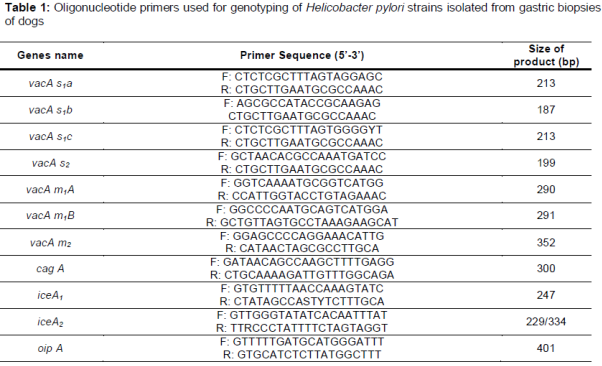Select italic 'Helicobacter pylori' in the caption
The height and width of the screenshot is (366, 602).
355,8
